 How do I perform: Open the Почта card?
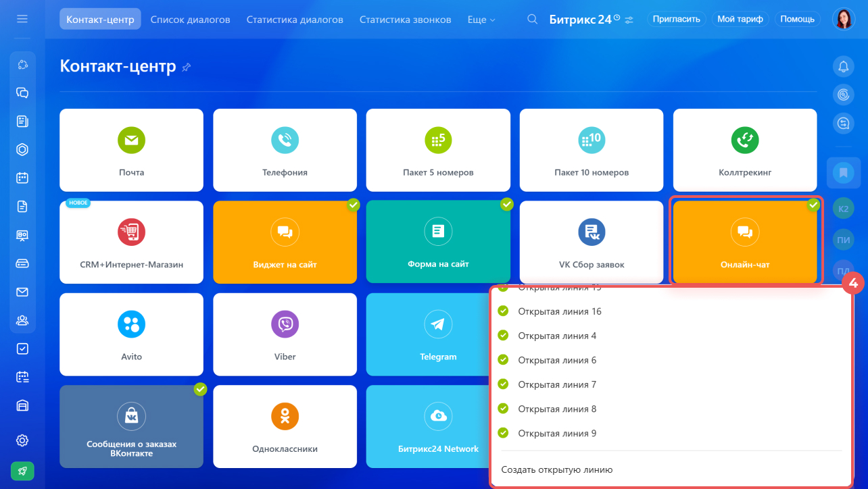click(131, 150)
